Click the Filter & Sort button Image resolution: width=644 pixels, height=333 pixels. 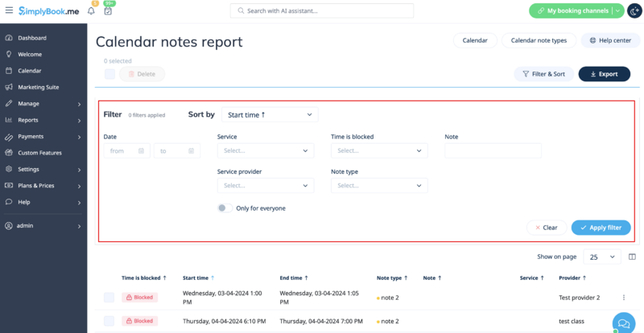(x=544, y=74)
